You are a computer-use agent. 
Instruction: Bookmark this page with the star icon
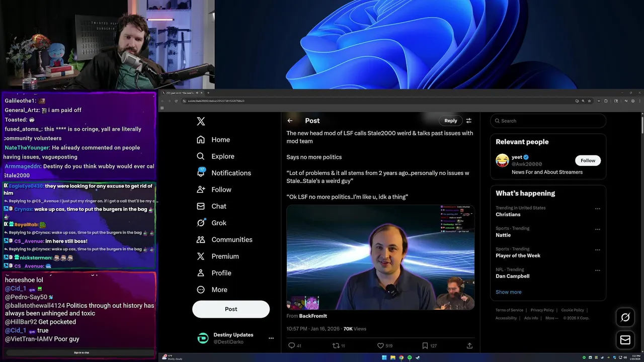(590, 101)
